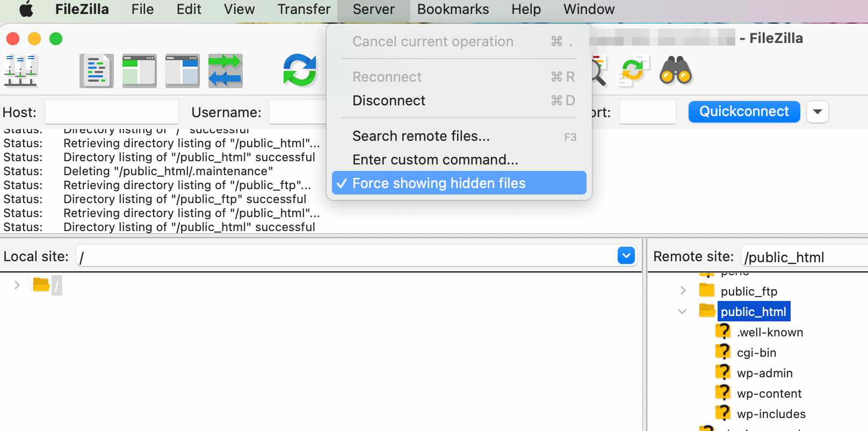Open the Site Manager toolbar icon

click(21, 70)
